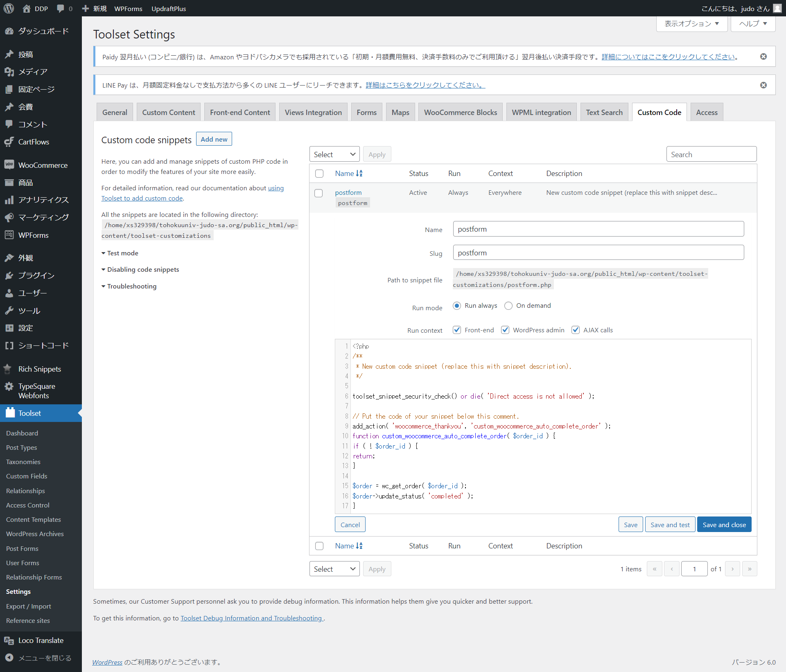786x672 pixels.
Task: Click the WordPress logo icon
Action: pos(9,8)
